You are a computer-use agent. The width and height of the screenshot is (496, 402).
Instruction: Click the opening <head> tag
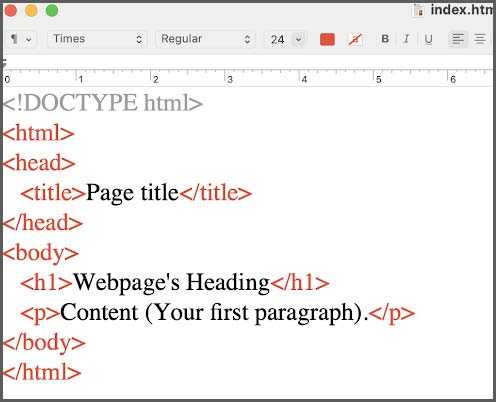tap(39, 163)
